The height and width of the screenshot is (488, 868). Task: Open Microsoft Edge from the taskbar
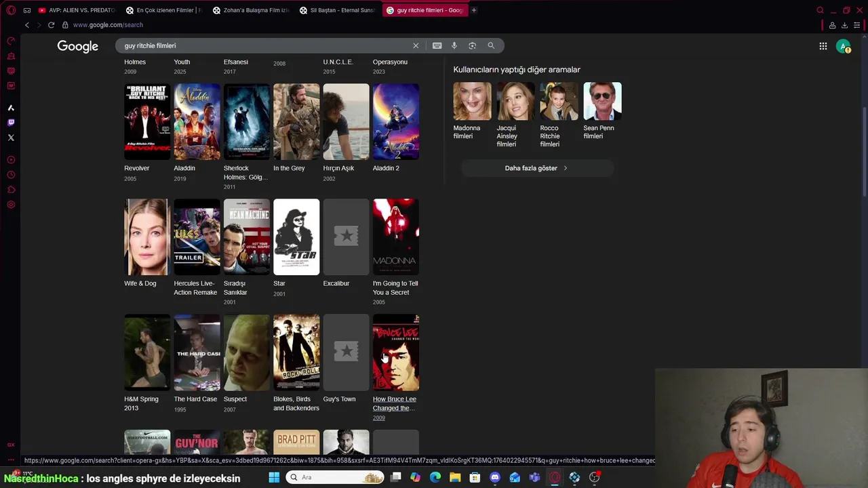[435, 477]
